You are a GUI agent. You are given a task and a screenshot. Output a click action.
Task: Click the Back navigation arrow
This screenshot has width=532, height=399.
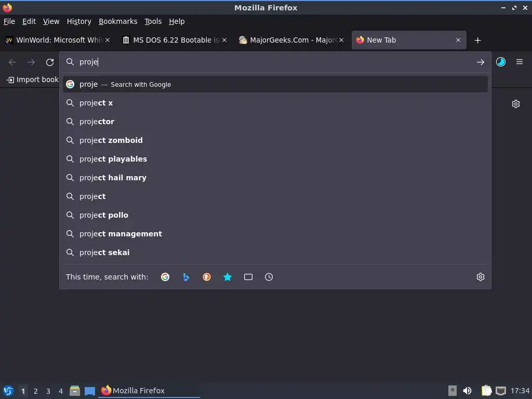click(x=12, y=62)
